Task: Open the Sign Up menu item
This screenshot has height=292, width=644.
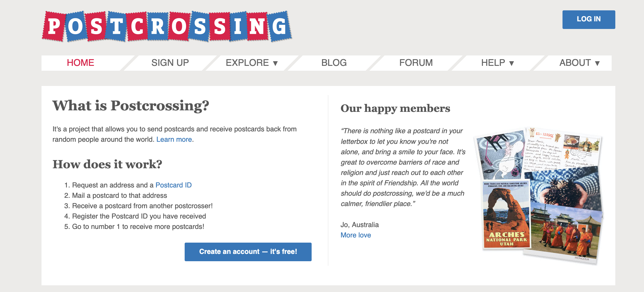Action: tap(170, 63)
